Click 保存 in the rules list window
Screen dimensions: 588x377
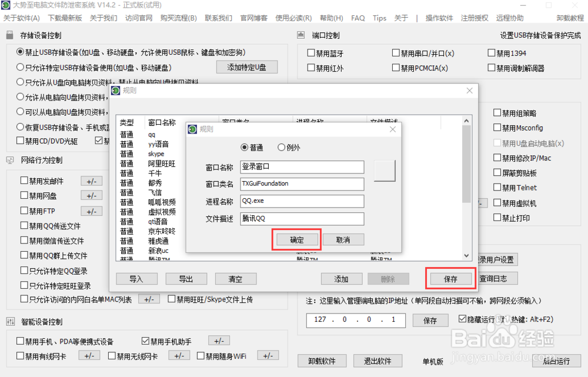[x=451, y=279]
